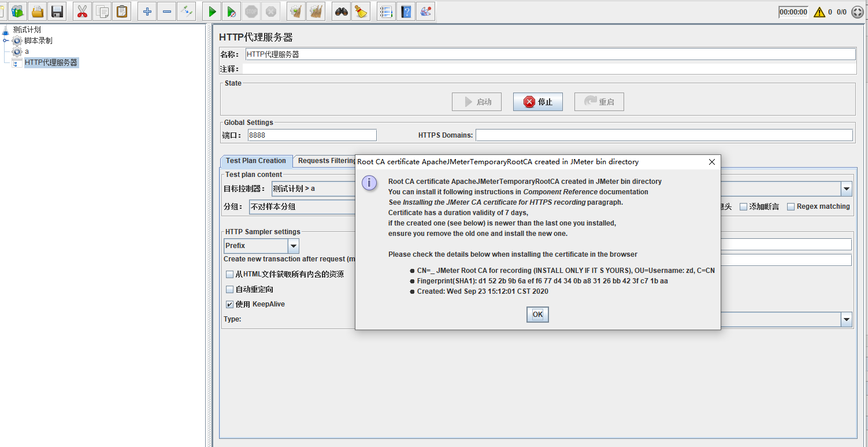Viewport: 868px width, 447px height.
Task: Click the Clear results broom icon
Action: (x=296, y=11)
